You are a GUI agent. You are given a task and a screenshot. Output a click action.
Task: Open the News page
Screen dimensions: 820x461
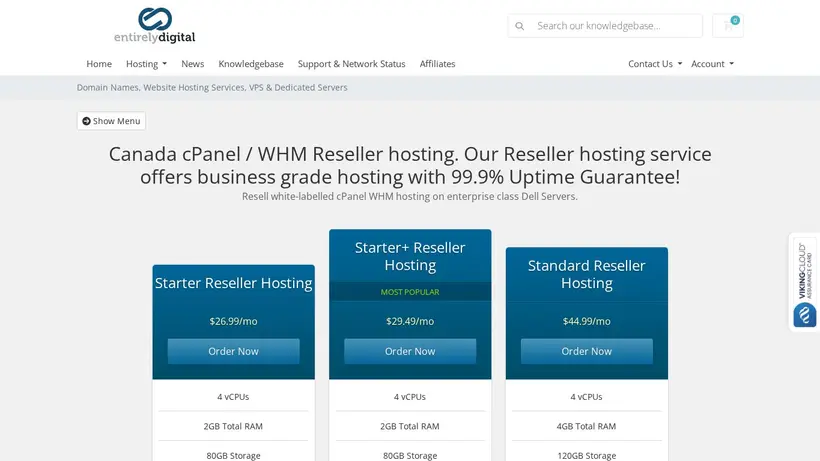[x=192, y=64]
